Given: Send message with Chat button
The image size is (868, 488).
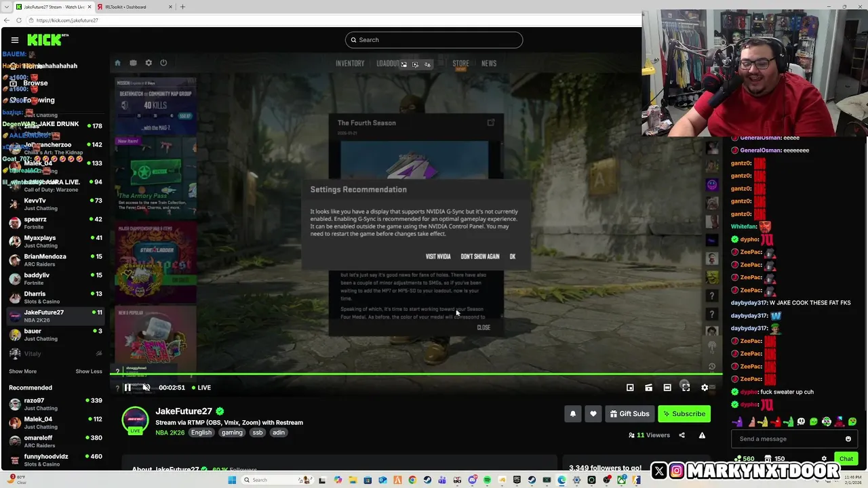Looking at the screenshot, I should [846, 459].
